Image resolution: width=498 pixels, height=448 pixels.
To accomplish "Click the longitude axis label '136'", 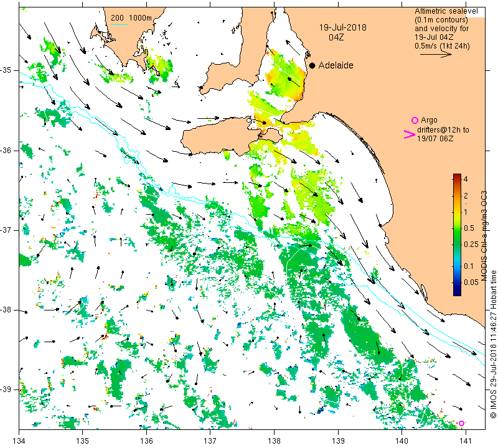I will coord(146,441).
